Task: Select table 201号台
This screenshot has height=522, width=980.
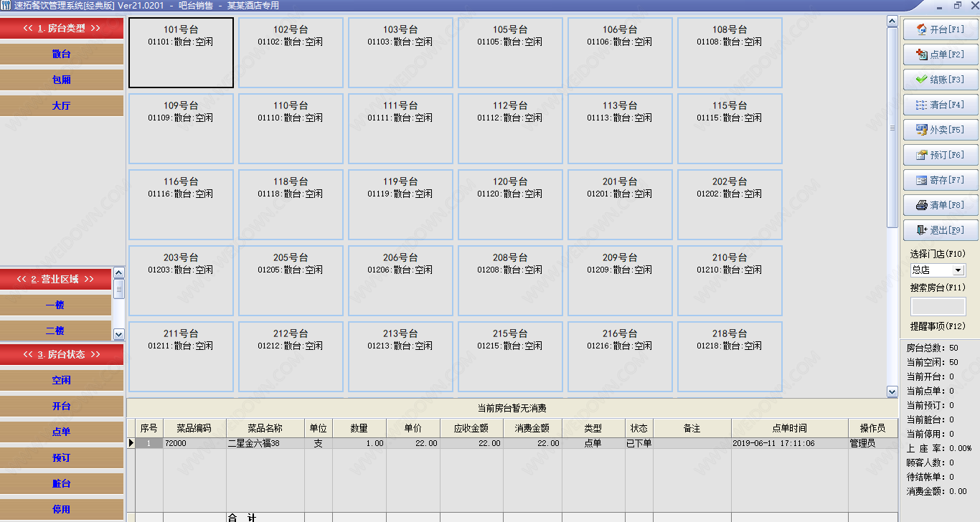Action: point(620,204)
